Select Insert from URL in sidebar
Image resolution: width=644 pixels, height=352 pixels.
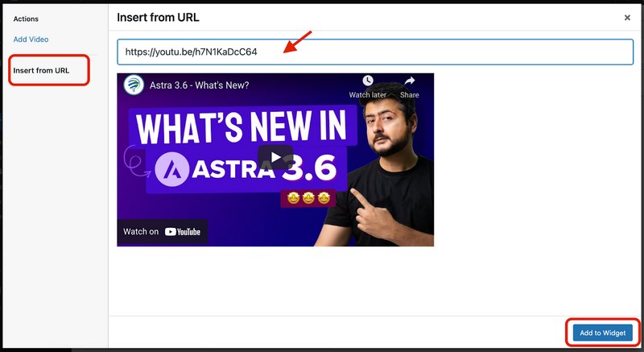(41, 71)
